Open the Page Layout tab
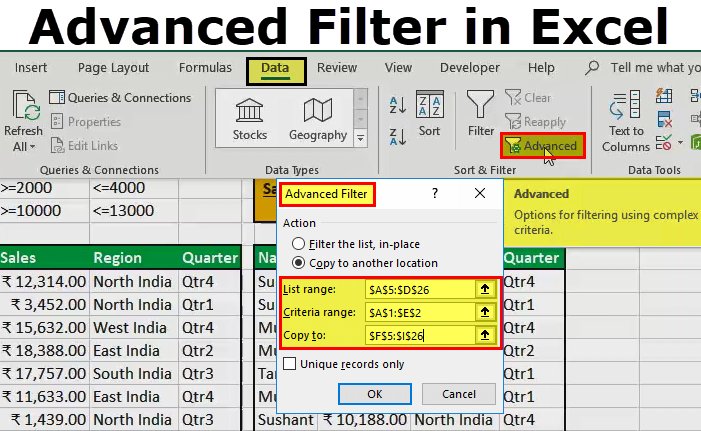The image size is (701, 431). tap(113, 68)
